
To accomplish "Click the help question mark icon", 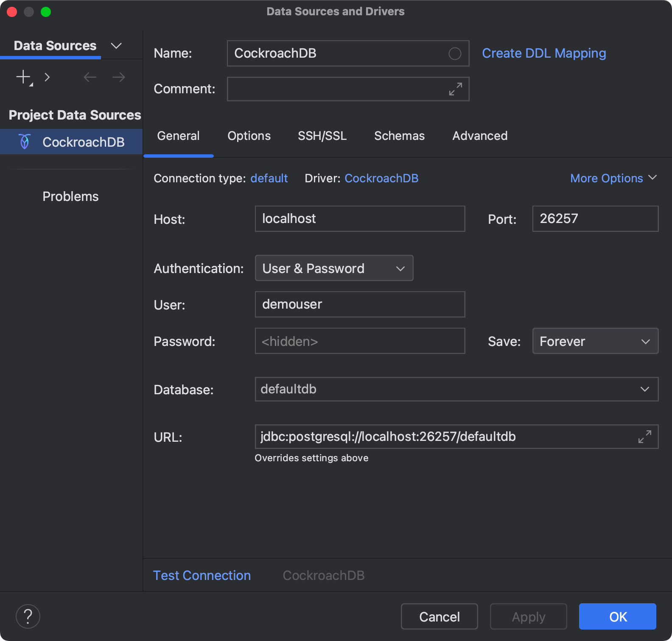I will [28, 616].
